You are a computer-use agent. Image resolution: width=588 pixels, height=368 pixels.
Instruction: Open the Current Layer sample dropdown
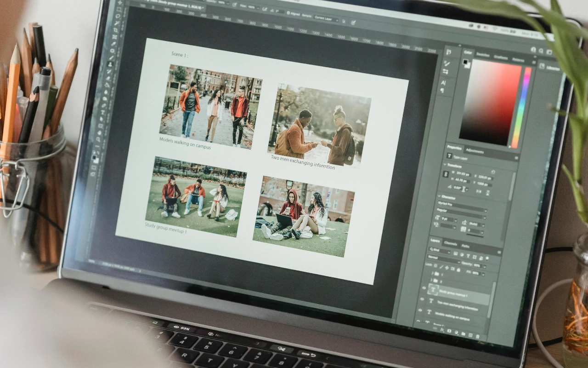(326, 19)
